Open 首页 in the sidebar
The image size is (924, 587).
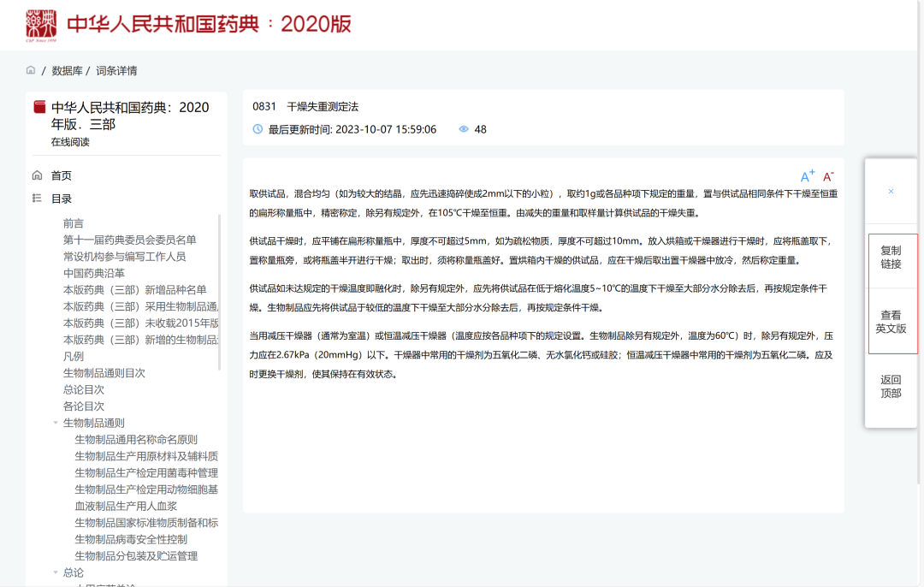(x=62, y=175)
